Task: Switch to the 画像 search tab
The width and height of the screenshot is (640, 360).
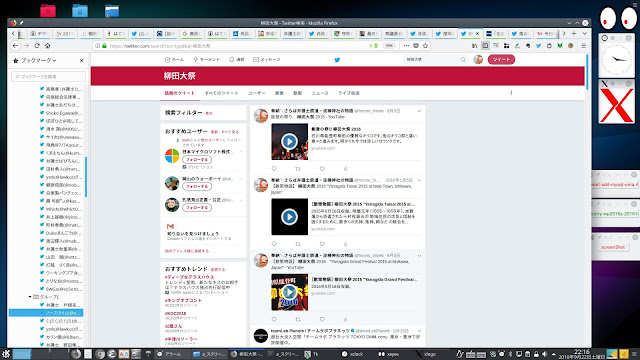Action: pos(279,93)
